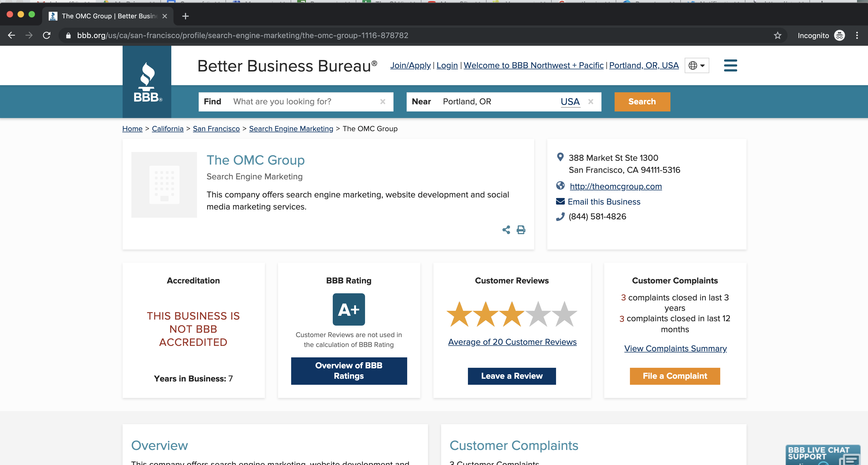Click the browser address bar URL
Screen dimensions: 868x465
243,35
